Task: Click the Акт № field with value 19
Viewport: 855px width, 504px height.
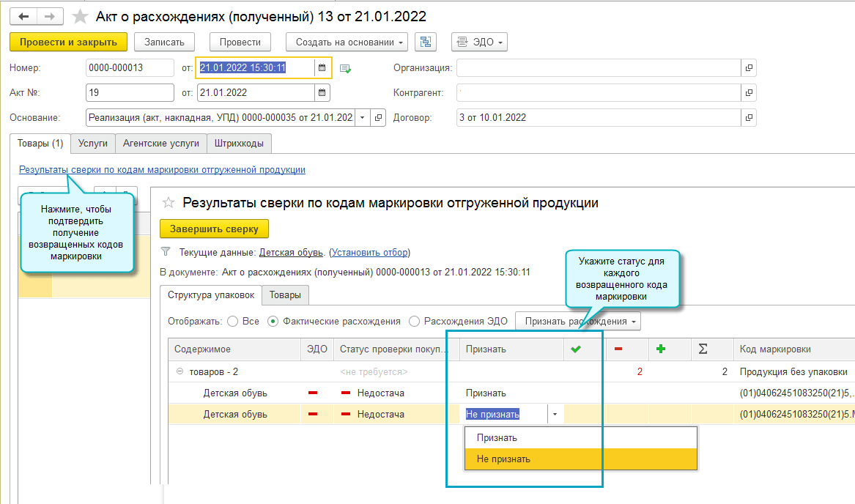Action: pos(130,93)
